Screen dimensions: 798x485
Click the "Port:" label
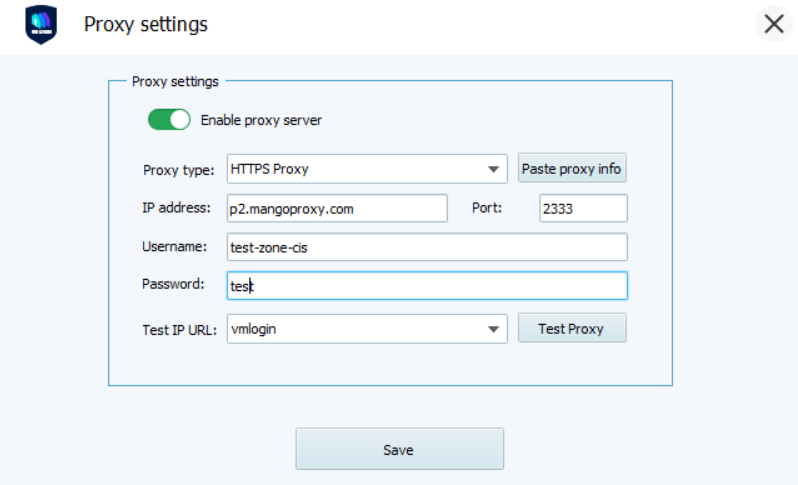[x=488, y=208]
